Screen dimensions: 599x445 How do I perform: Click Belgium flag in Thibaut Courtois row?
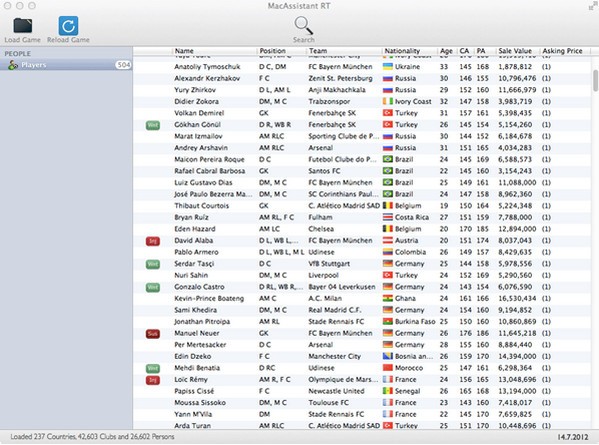coord(388,206)
